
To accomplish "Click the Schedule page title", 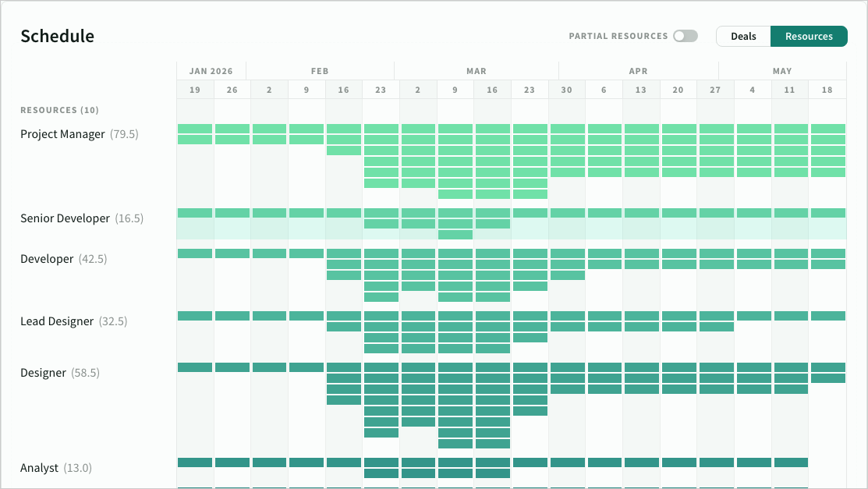I will pos(57,36).
